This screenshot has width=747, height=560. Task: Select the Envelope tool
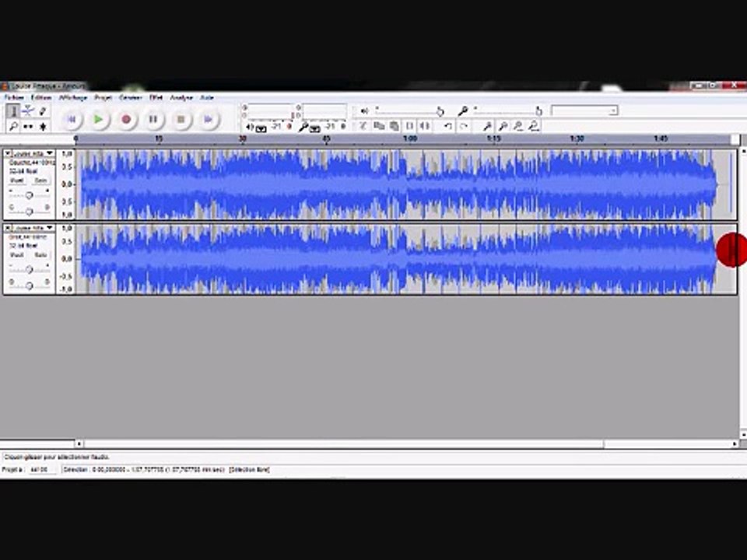28,111
